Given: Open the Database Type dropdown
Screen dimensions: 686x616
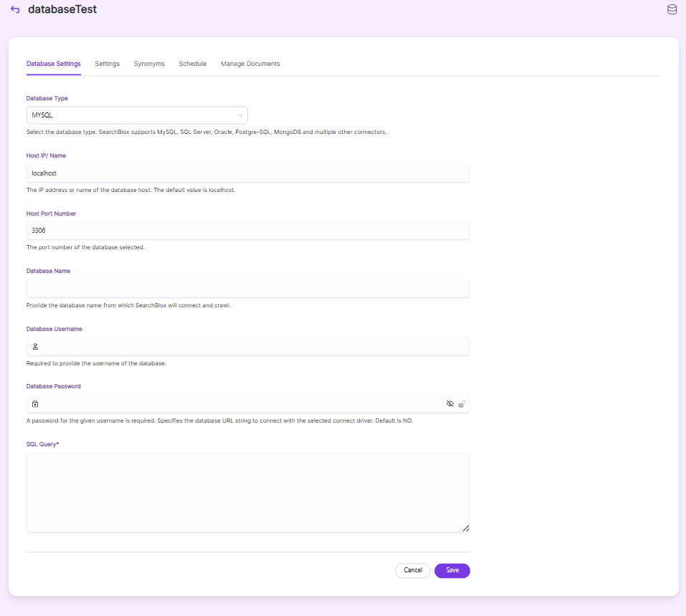Looking at the screenshot, I should click(x=137, y=115).
